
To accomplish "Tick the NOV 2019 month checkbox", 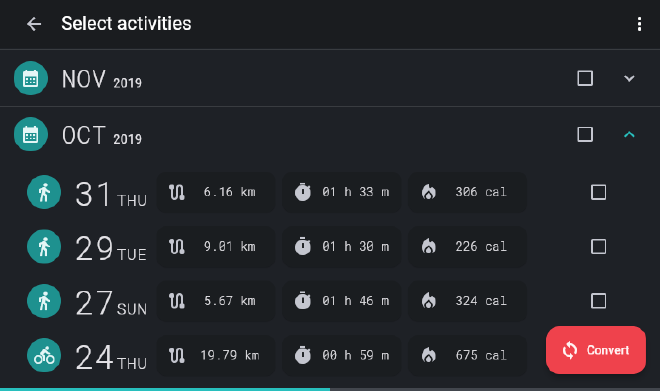I will coord(585,78).
